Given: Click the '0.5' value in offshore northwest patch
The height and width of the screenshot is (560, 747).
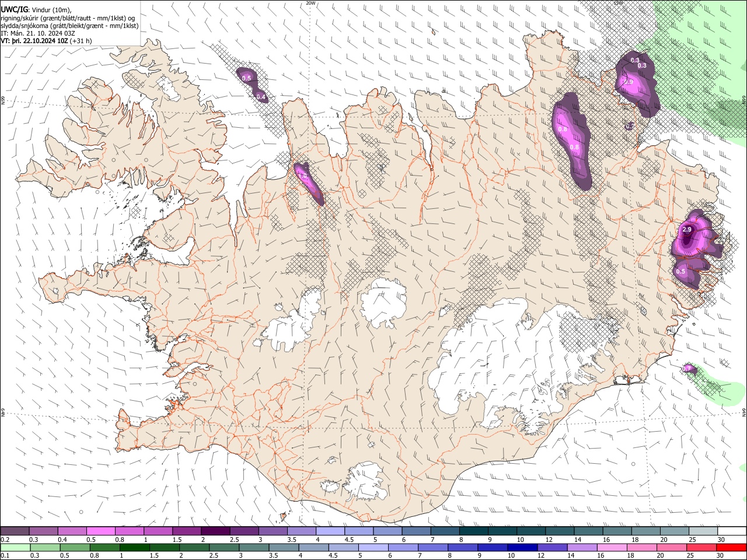Looking at the screenshot, I should coord(246,78).
